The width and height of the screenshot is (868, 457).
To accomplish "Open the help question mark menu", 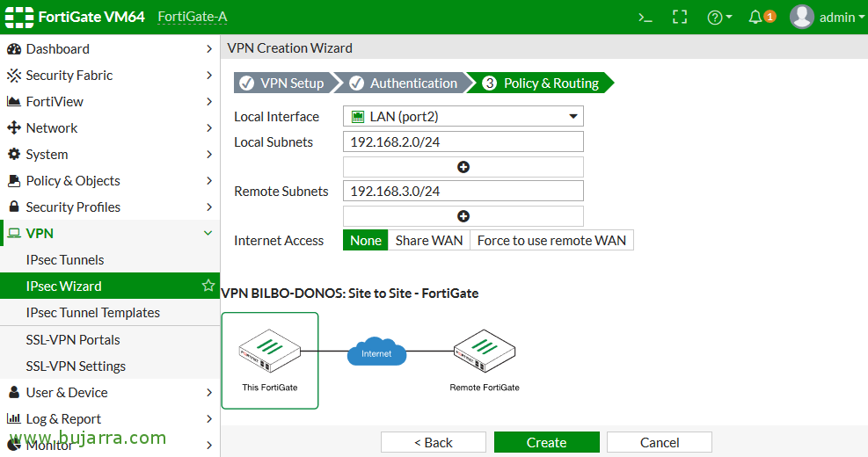I will pos(719,18).
